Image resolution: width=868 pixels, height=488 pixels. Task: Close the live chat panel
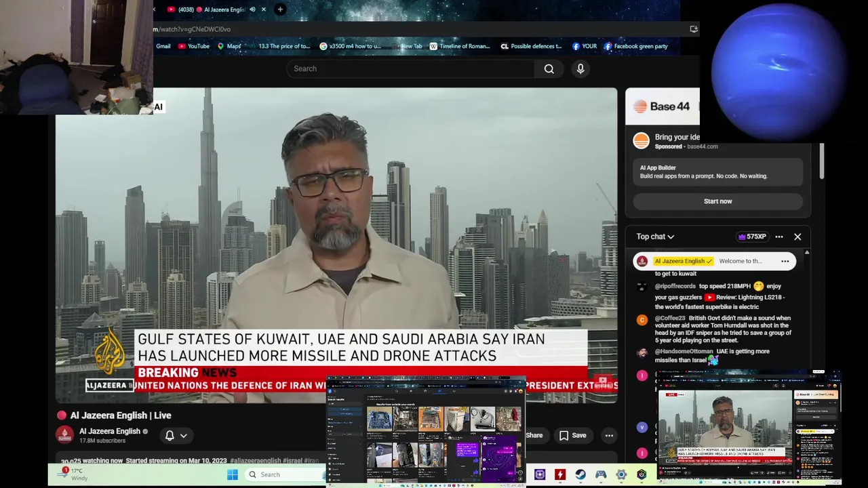[797, 237]
